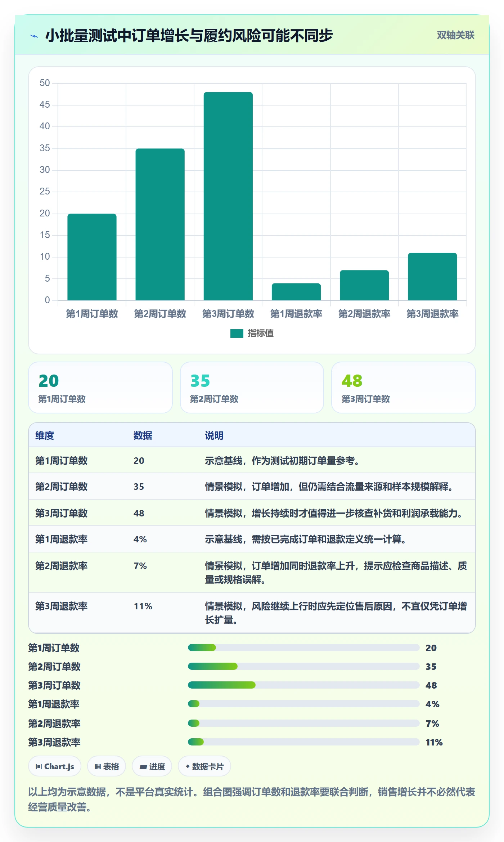Click the 11% value in the table
The height and width of the screenshot is (842, 504).
[143, 606]
